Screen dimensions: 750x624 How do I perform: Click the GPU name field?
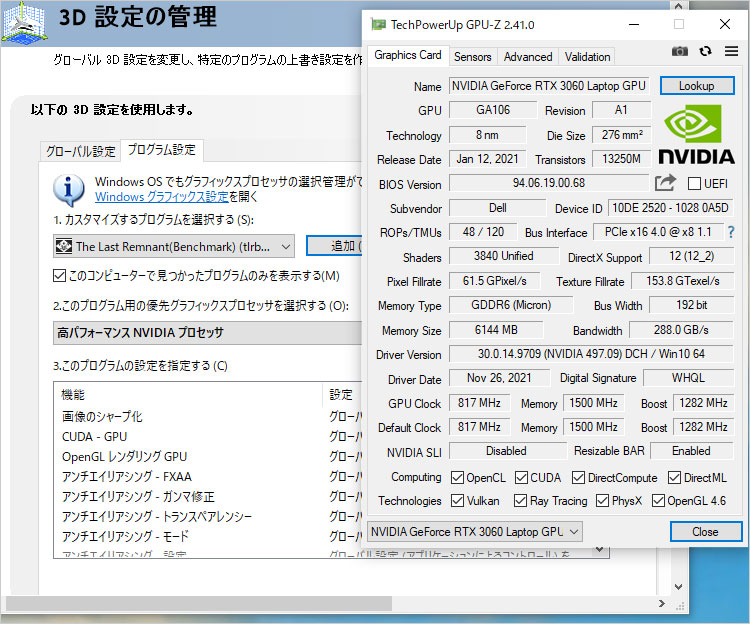[x=549, y=86]
